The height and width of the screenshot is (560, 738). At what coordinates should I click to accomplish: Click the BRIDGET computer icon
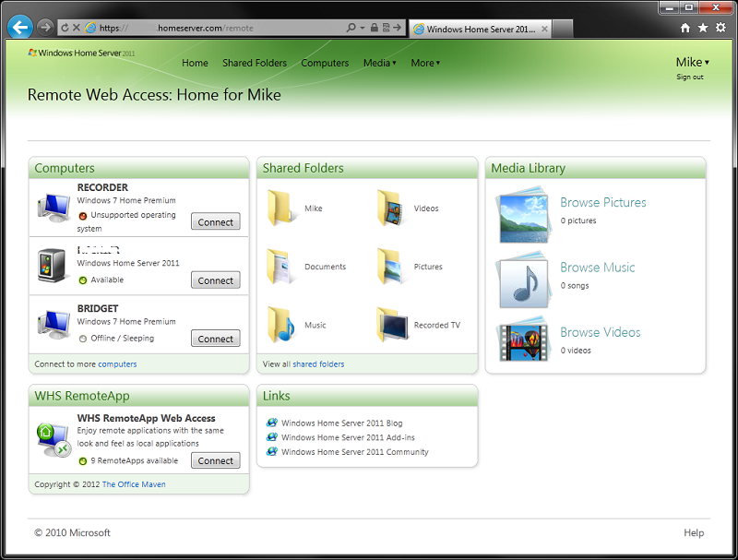coord(54,324)
